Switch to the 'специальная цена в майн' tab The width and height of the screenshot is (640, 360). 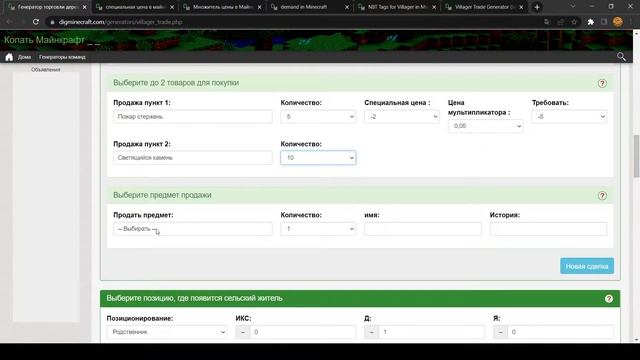pos(135,7)
